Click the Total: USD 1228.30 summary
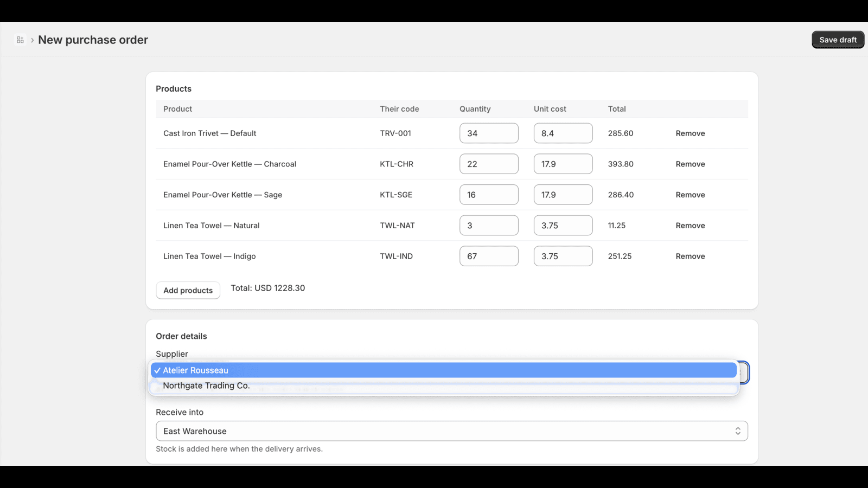This screenshot has width=868, height=488. (268, 288)
